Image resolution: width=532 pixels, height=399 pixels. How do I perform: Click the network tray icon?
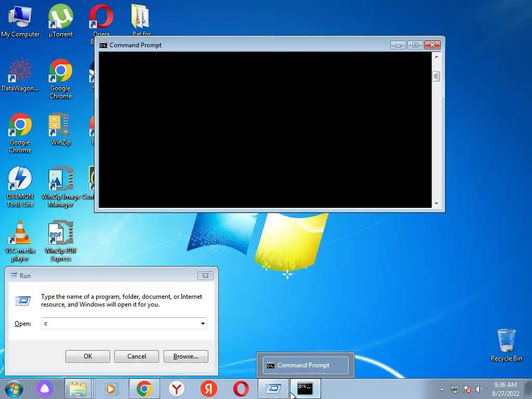coord(454,389)
